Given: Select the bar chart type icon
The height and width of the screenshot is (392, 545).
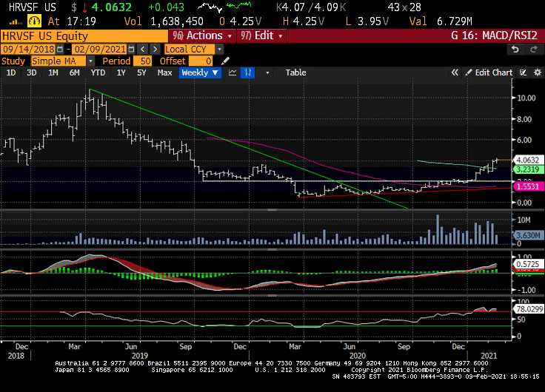Looking at the screenshot, I should click(247, 72).
